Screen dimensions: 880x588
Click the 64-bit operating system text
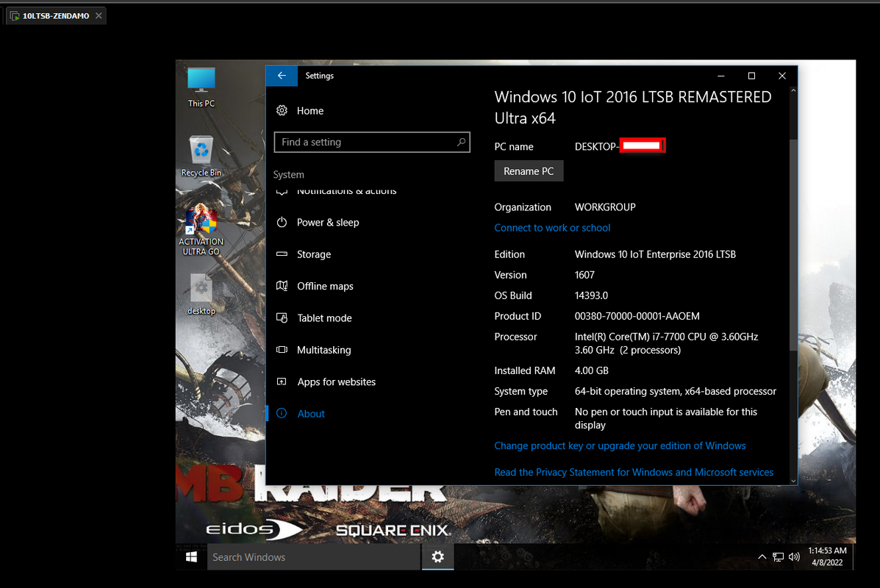pyautogui.click(x=675, y=391)
